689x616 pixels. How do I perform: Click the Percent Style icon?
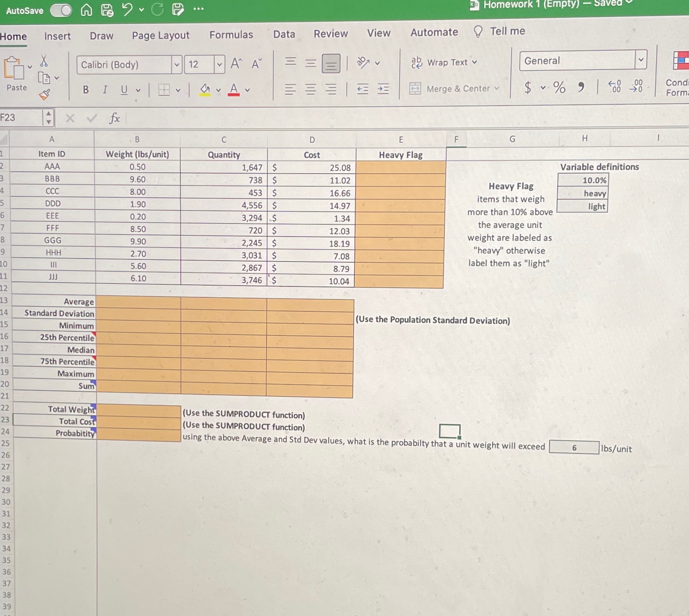point(558,87)
